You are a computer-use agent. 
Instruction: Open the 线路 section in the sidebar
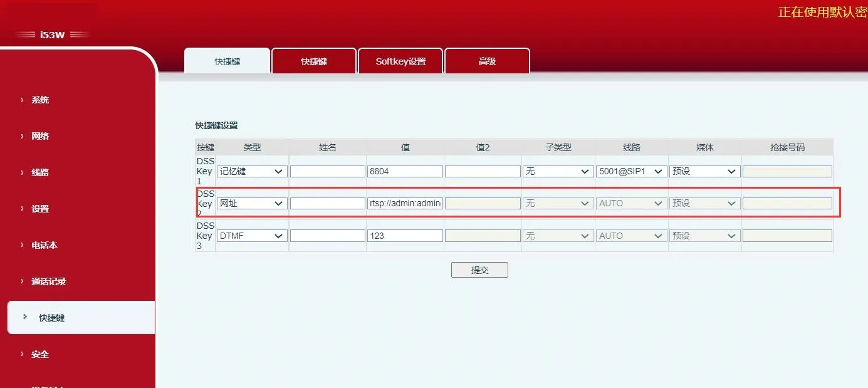coord(39,172)
